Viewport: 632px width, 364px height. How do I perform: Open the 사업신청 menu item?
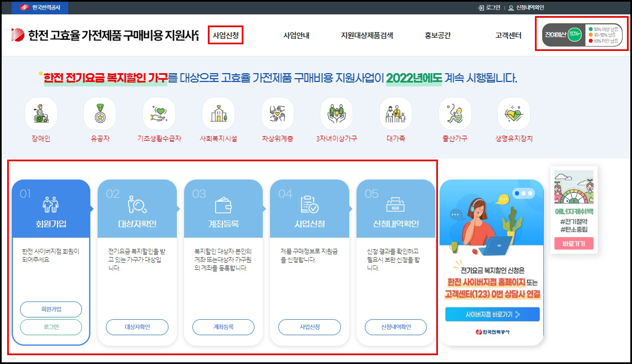(226, 35)
